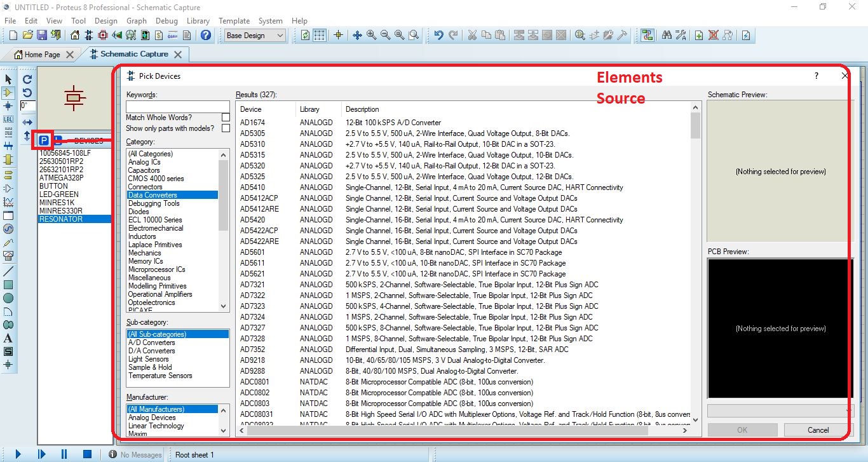Select the Junction Dot tool
The width and height of the screenshot is (868, 462).
pyautogui.click(x=8, y=106)
